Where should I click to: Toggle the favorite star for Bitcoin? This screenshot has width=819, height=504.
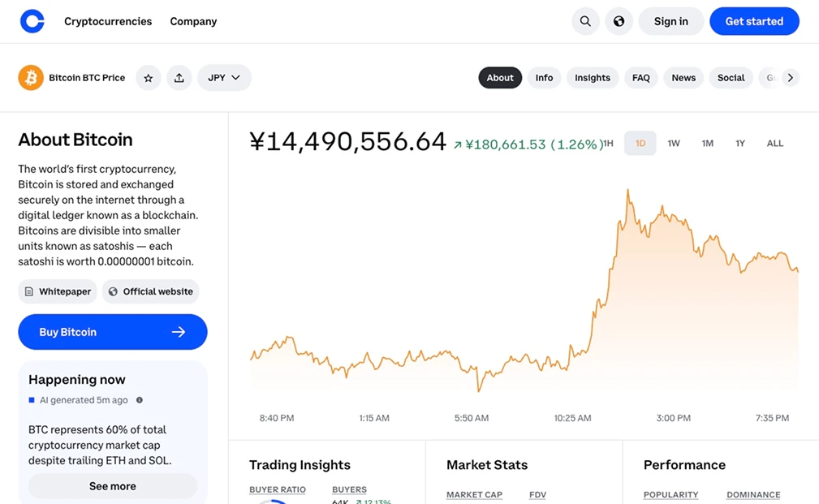(x=149, y=77)
